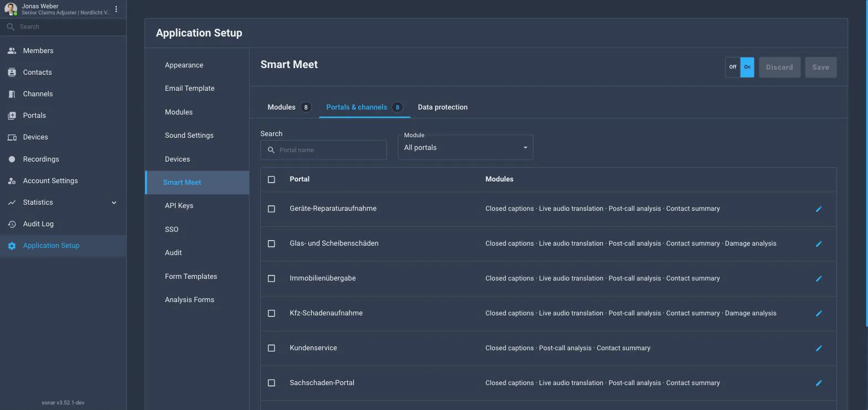Image resolution: width=868 pixels, height=410 pixels.
Task: Open the Contacts sidebar icon
Action: (12, 72)
